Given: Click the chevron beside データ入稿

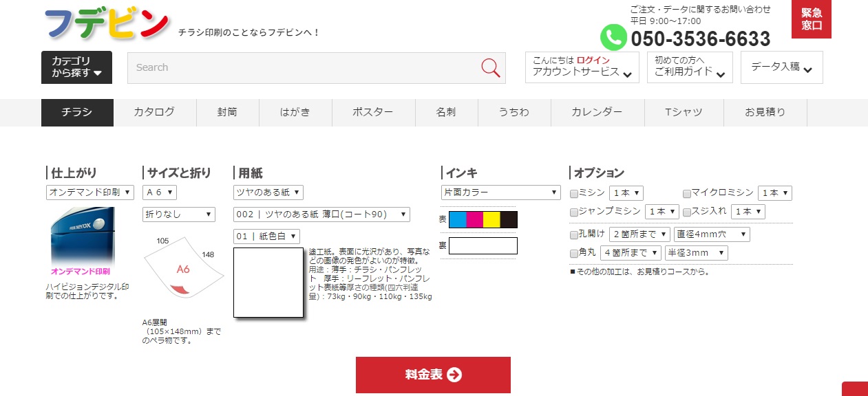Looking at the screenshot, I should [808, 69].
